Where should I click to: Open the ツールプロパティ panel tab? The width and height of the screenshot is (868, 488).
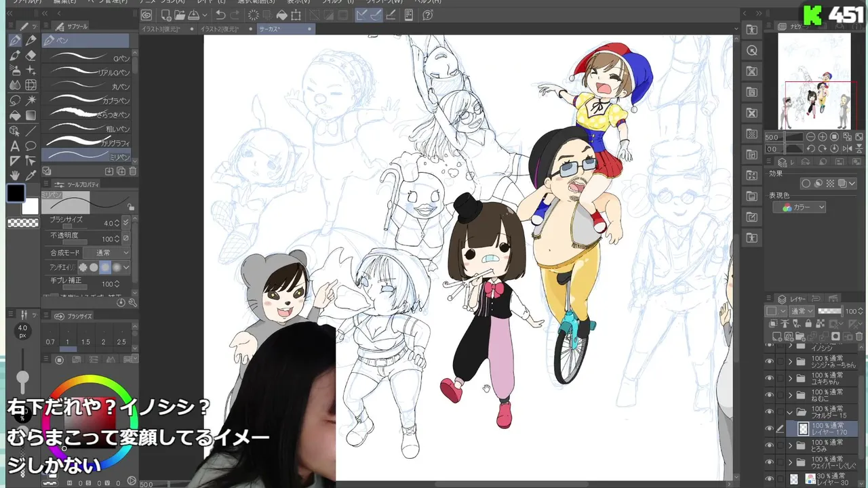(x=77, y=184)
